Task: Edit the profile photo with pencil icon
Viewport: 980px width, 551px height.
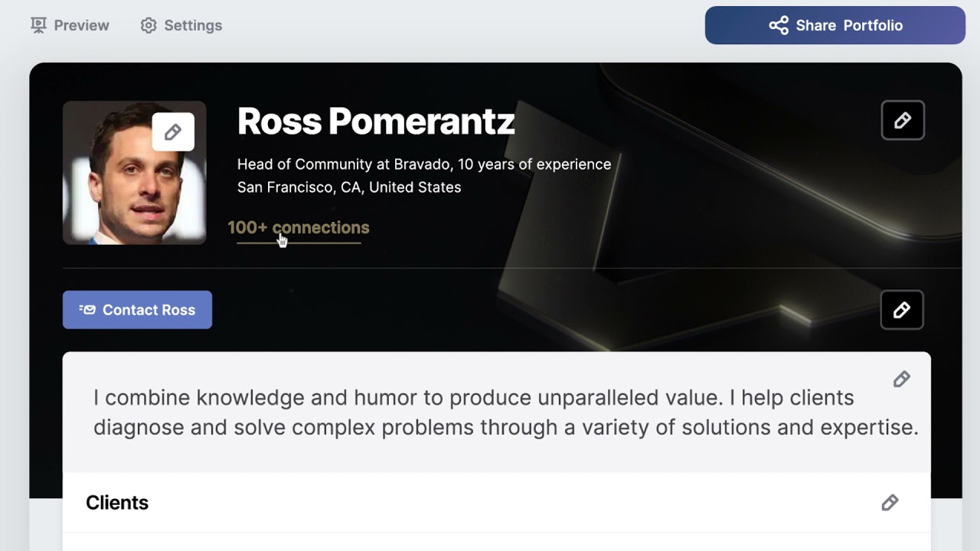Action: pos(173,132)
